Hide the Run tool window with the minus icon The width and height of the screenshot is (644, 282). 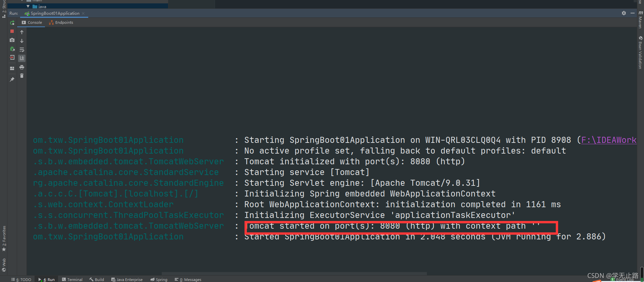click(633, 13)
